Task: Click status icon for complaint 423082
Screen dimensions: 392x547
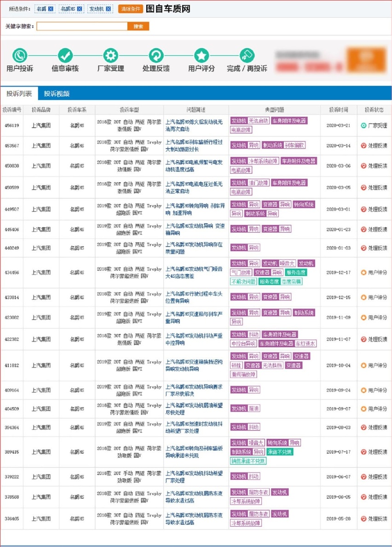Action: click(363, 317)
